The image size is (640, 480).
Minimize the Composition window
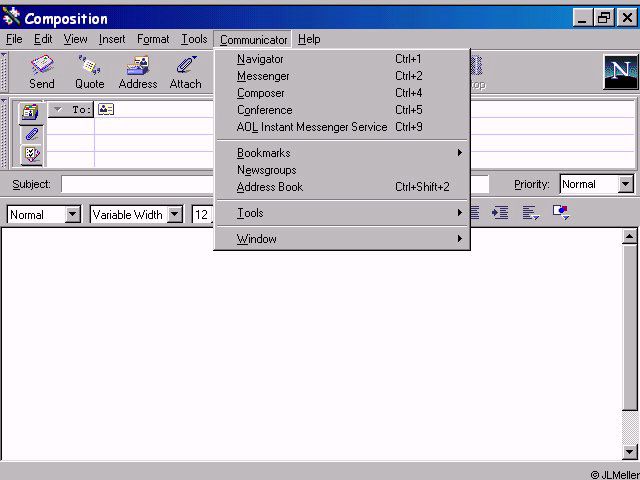[582, 18]
